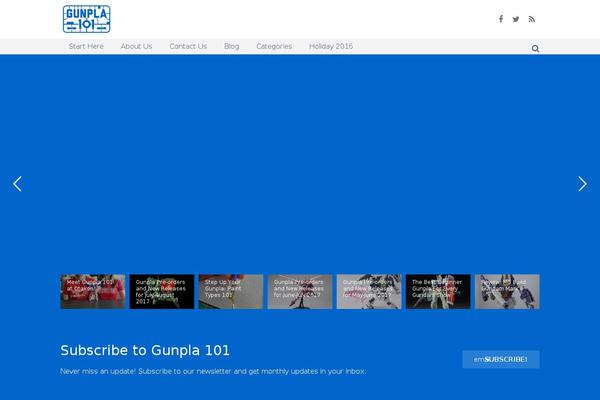Open Categories menu item
Viewport: 600px width, 400px height.
click(x=274, y=46)
